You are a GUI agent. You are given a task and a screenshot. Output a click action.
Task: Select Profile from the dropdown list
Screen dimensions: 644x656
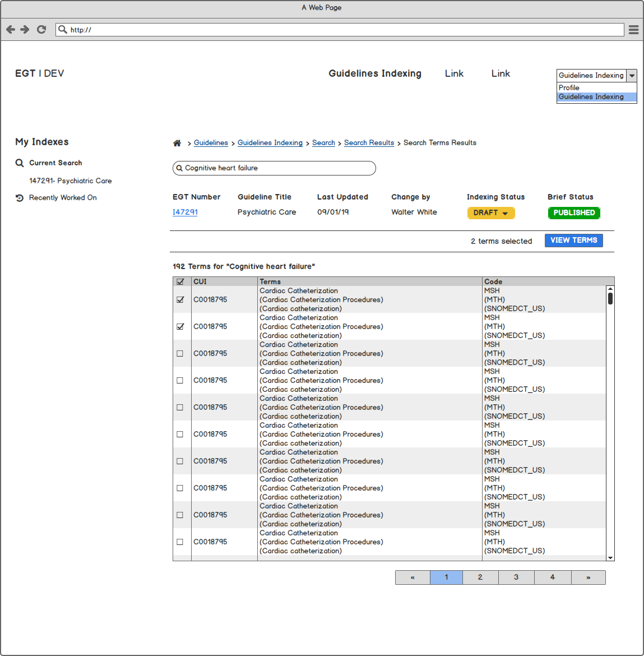pyautogui.click(x=569, y=88)
